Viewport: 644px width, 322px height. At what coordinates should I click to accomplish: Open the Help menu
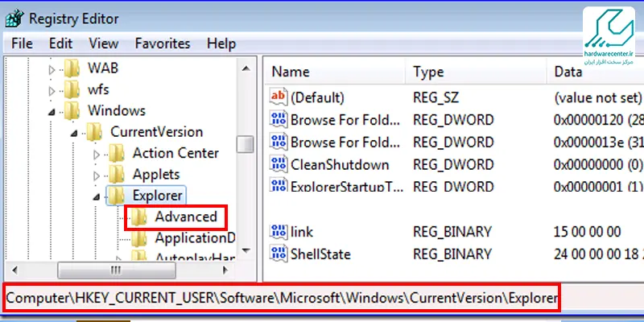221,43
